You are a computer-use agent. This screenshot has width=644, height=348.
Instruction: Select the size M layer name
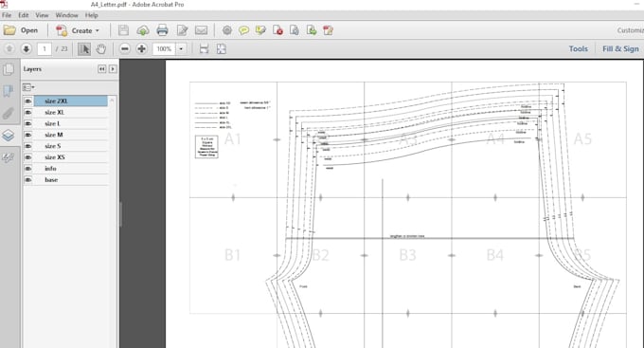pyautogui.click(x=54, y=135)
